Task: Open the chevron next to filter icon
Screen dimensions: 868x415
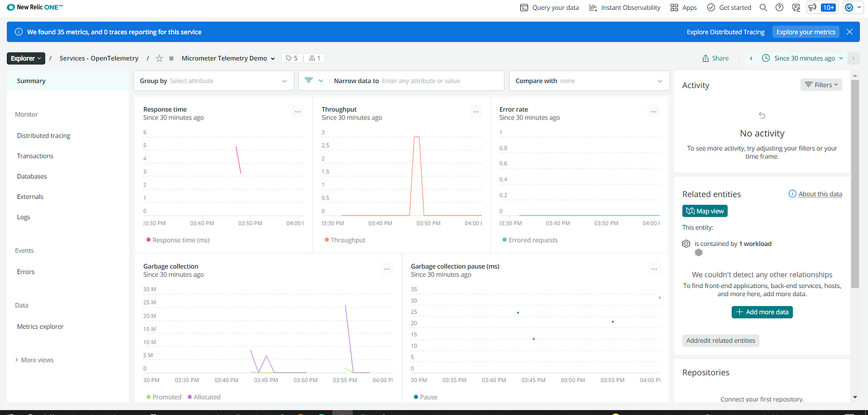Action: pyautogui.click(x=321, y=81)
